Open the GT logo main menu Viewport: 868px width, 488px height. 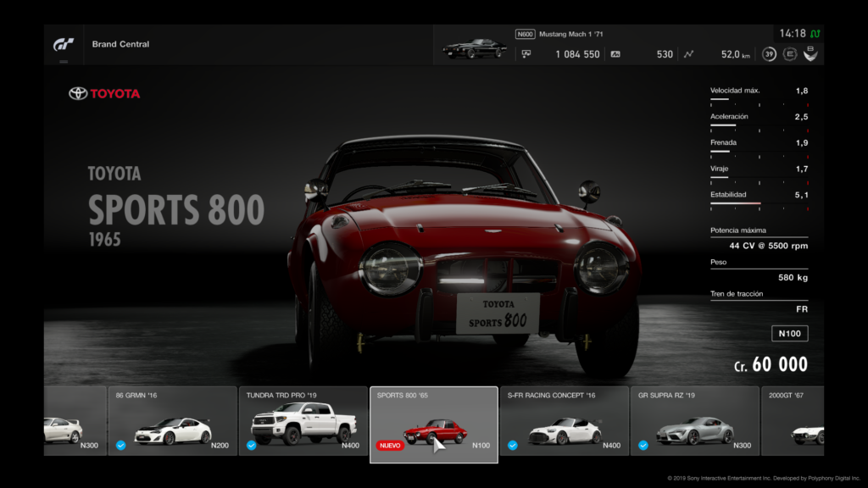point(64,44)
